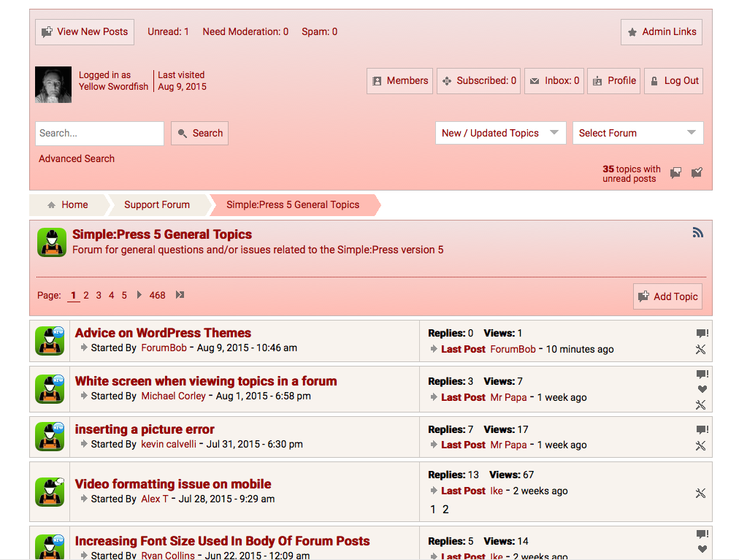739x560 pixels.
Task: Open Admin Links button
Action: click(x=662, y=32)
